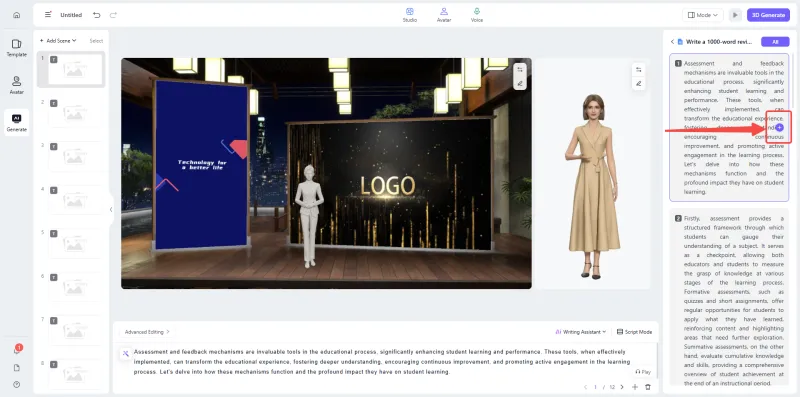
Task: Collapse the scene list panel arrow
Action: 111,209
